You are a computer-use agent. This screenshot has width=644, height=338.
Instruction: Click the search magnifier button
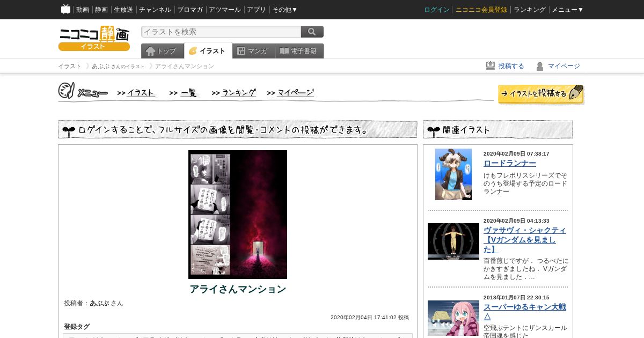click(x=312, y=32)
